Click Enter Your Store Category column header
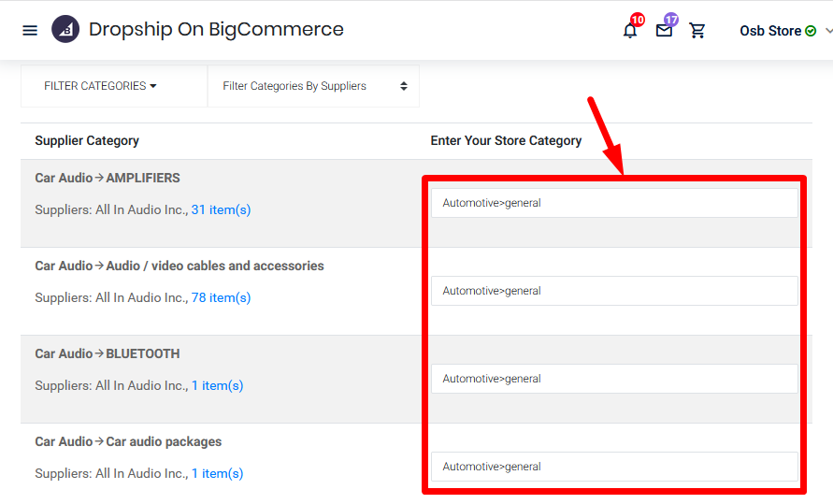 click(506, 141)
